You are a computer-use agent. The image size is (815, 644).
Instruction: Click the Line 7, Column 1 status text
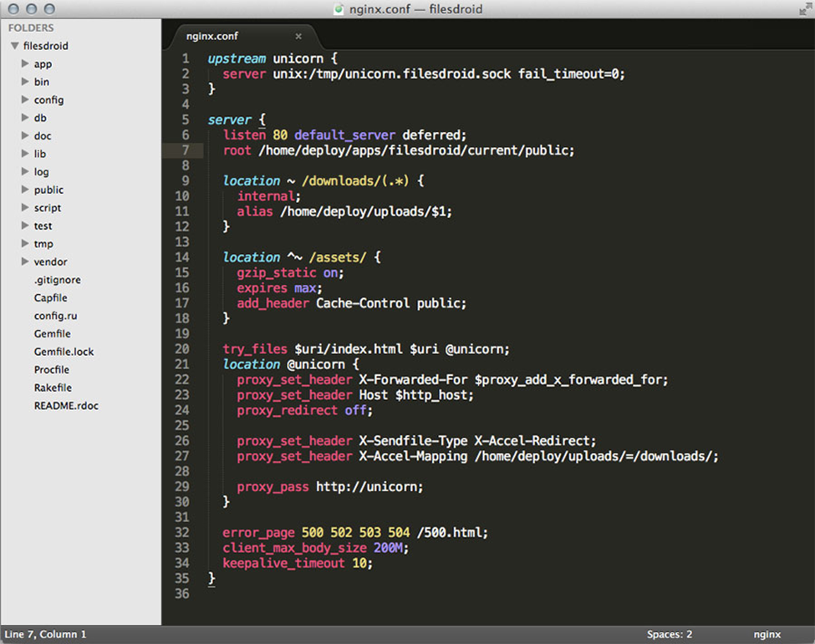pyautogui.click(x=45, y=634)
